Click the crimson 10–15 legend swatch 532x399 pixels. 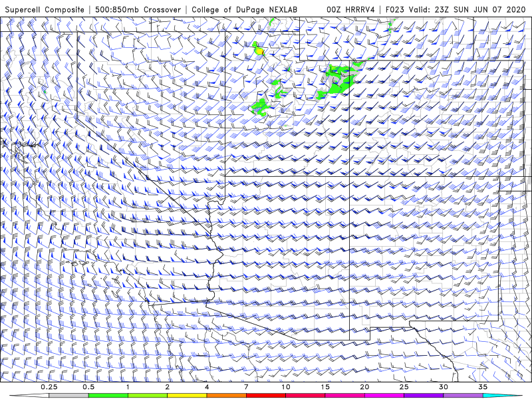(x=305, y=396)
